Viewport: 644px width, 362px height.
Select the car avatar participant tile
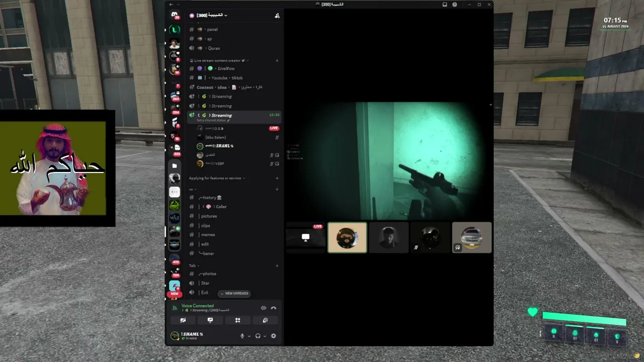point(472,238)
